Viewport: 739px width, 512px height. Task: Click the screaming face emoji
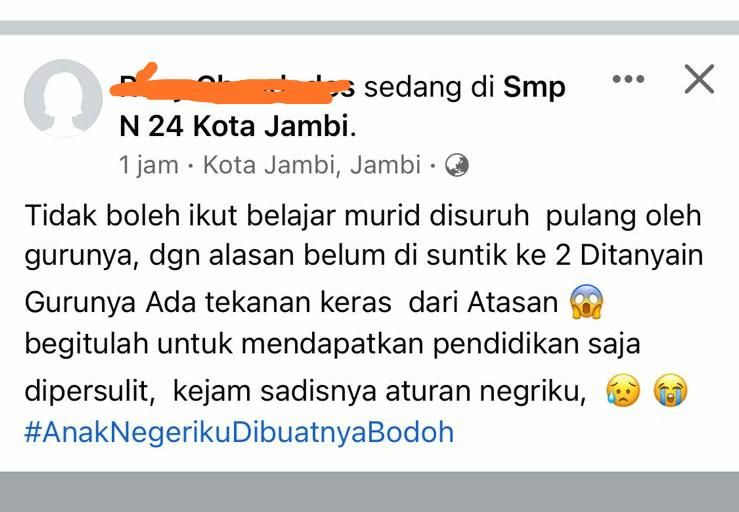(x=587, y=302)
